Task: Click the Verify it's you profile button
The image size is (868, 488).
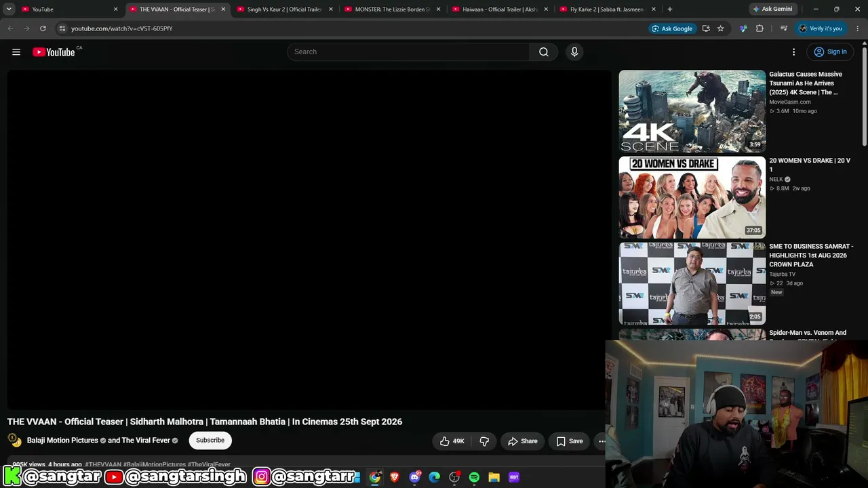Action: pyautogui.click(x=821, y=28)
